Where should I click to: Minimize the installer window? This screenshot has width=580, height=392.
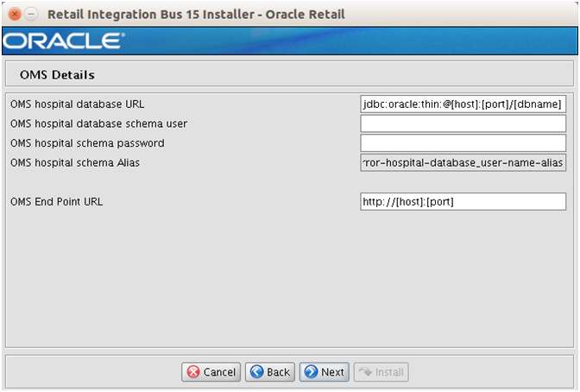tap(31, 14)
